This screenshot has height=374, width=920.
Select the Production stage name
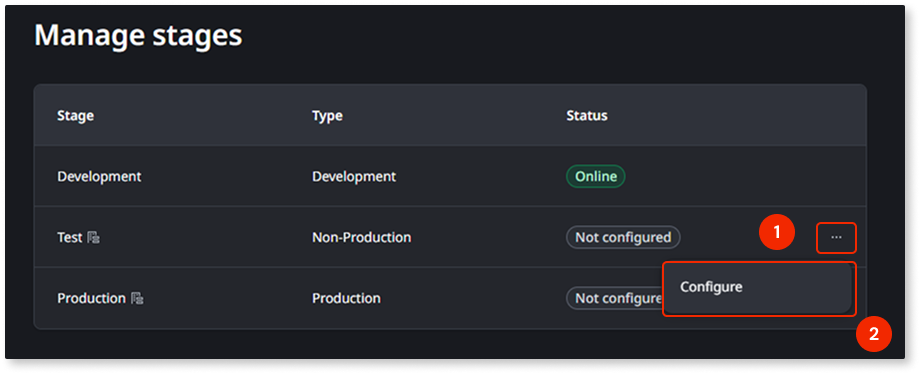[x=91, y=298]
